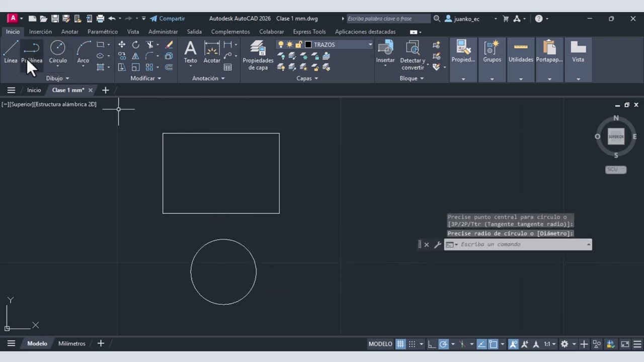The image size is (644, 362).
Task: Click the SCU button under the ViewCube
Action: tap(616, 169)
